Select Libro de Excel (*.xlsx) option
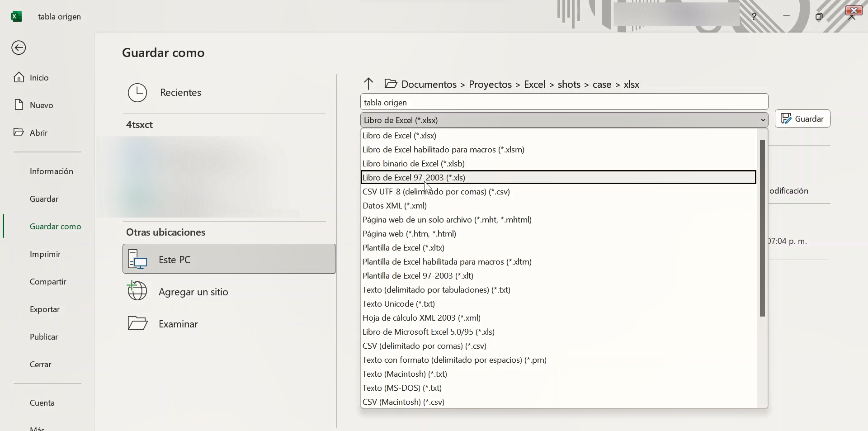 [559, 135]
